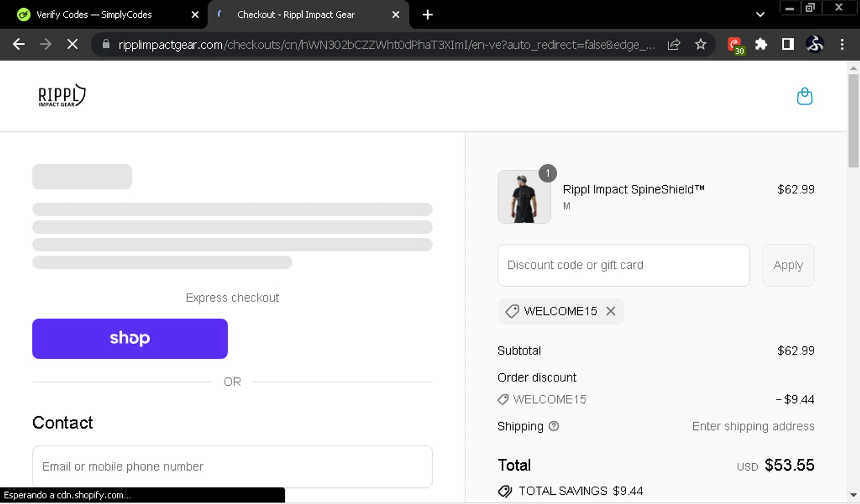860x504 pixels.
Task: Click the Total price $53.55
Action: coord(789,465)
